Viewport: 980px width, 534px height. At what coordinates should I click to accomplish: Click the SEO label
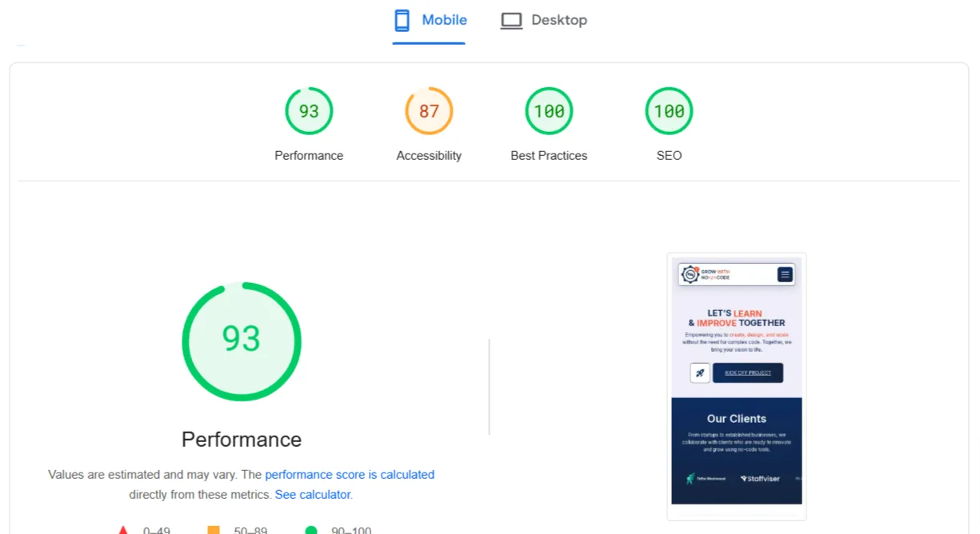pyautogui.click(x=669, y=156)
